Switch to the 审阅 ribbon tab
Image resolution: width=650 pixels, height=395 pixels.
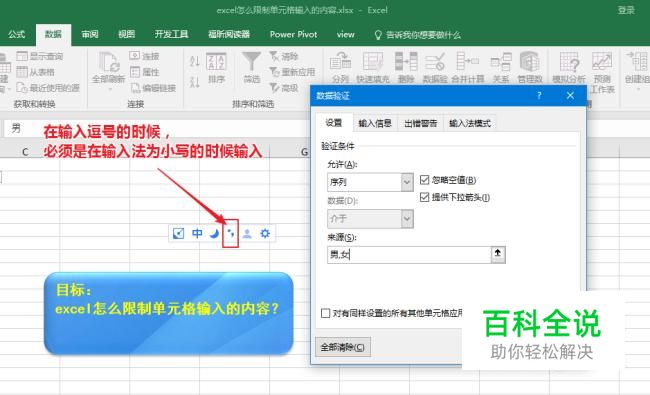[90, 34]
